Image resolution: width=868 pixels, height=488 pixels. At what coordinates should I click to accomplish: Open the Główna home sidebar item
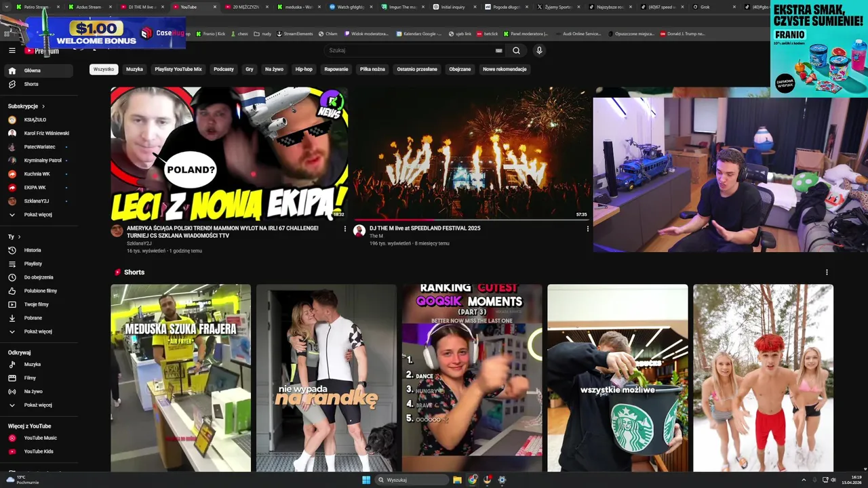39,70
